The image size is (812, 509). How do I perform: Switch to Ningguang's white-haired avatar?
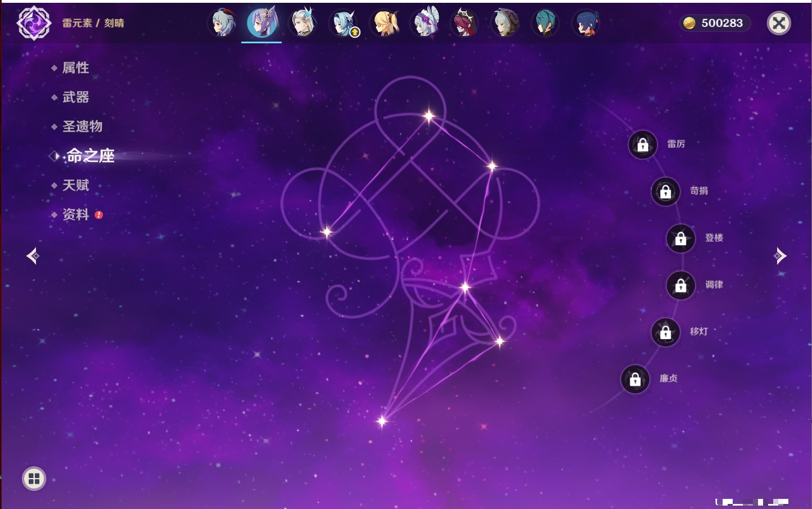303,23
